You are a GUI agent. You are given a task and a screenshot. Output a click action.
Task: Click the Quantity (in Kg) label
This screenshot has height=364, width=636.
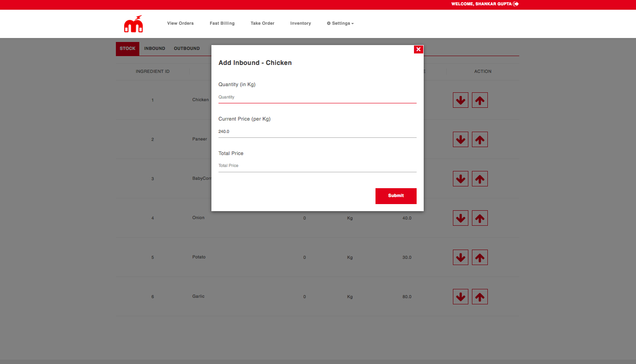[237, 84]
